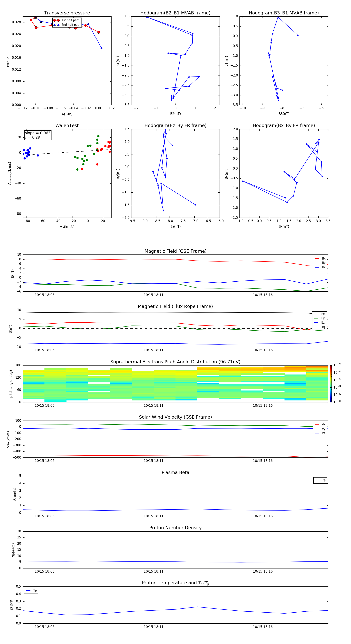351x644 pixels.
Task: Select the β_p legend entry in Plasma Beta
Action: 320,480
